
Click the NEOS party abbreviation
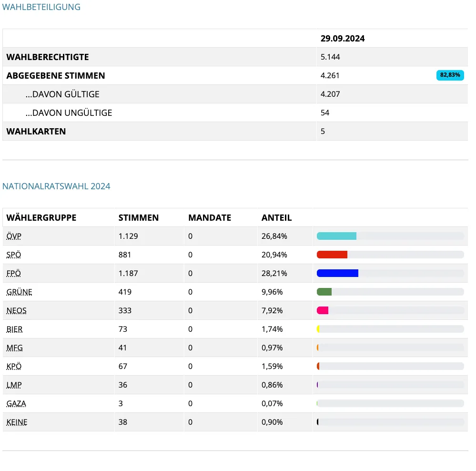pos(16,310)
